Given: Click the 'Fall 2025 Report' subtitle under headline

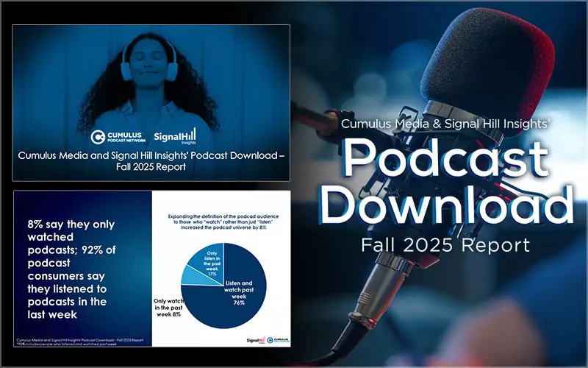Looking at the screenshot, I should pyautogui.click(x=445, y=245).
